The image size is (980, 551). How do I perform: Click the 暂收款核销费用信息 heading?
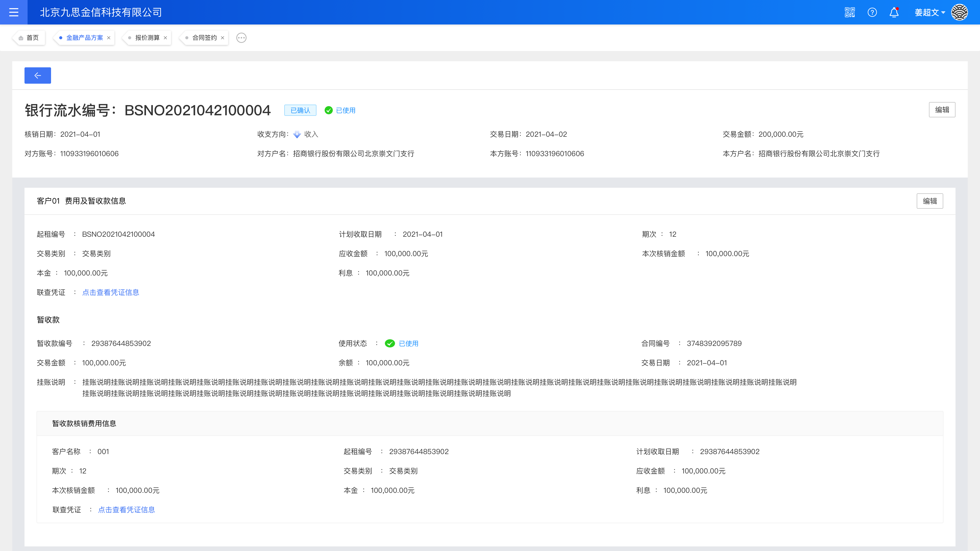click(84, 424)
